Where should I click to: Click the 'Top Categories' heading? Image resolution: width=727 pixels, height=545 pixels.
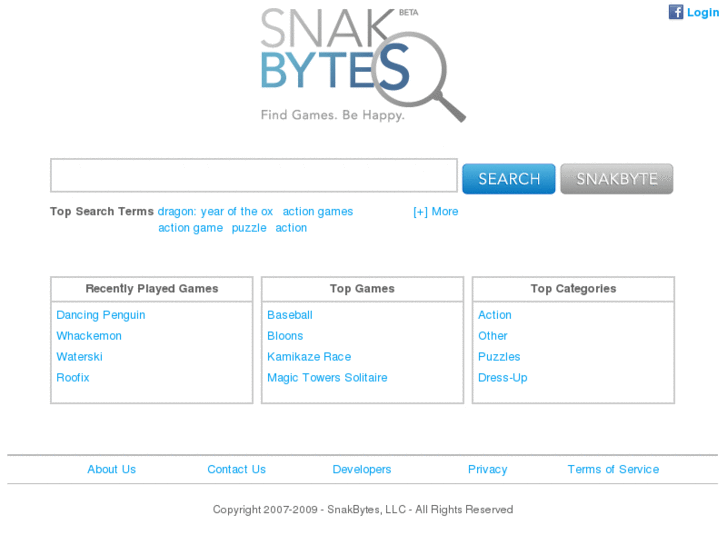(x=573, y=289)
